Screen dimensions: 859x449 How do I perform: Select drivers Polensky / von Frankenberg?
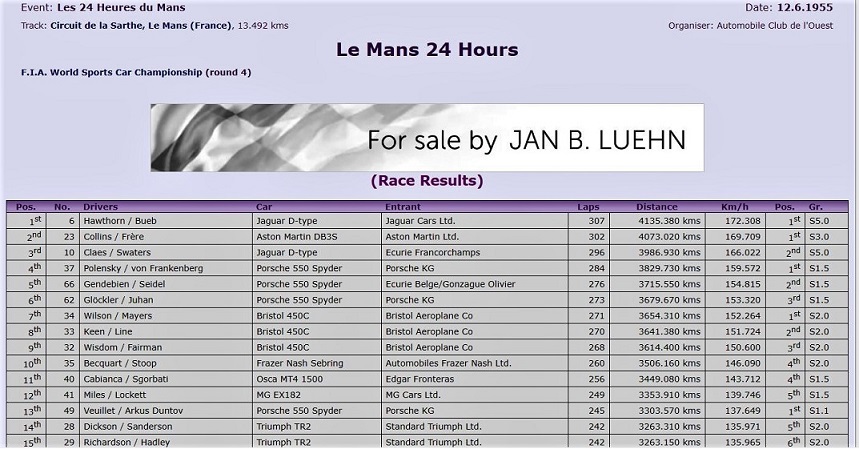point(143,268)
